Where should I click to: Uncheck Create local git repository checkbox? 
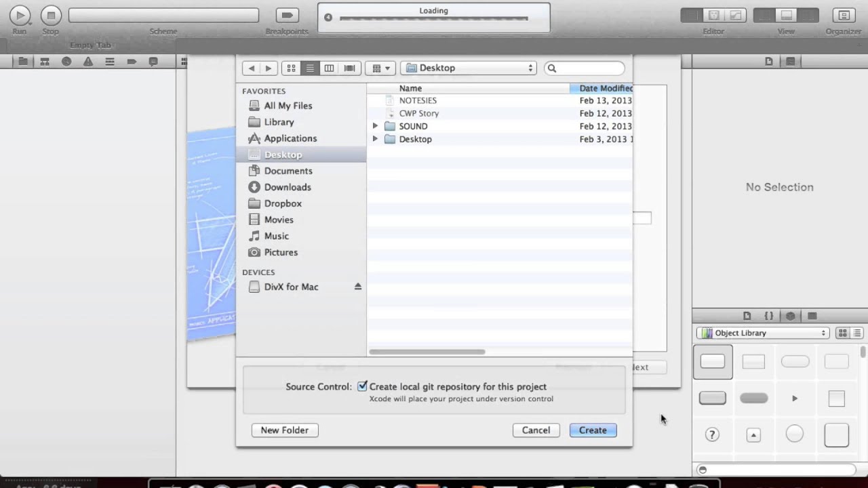point(362,386)
